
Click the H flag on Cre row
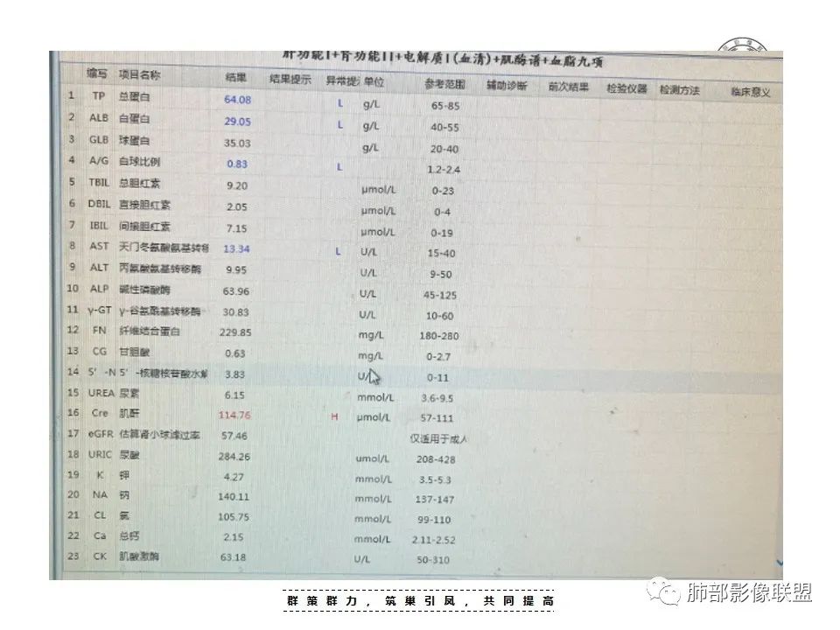(x=334, y=416)
